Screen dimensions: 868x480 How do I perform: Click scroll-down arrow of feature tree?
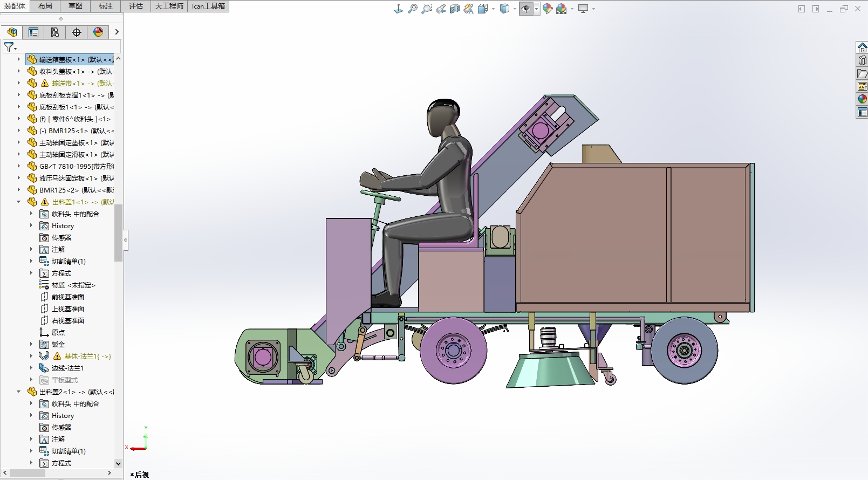[118, 463]
